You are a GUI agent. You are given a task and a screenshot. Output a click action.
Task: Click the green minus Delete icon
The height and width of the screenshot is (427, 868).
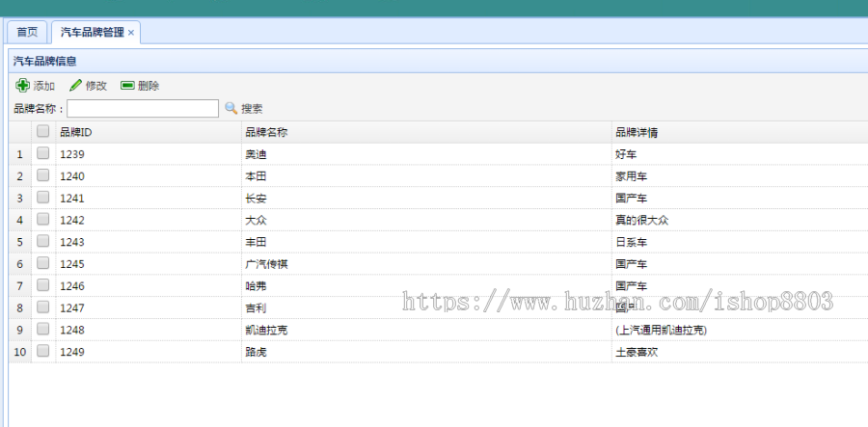127,86
